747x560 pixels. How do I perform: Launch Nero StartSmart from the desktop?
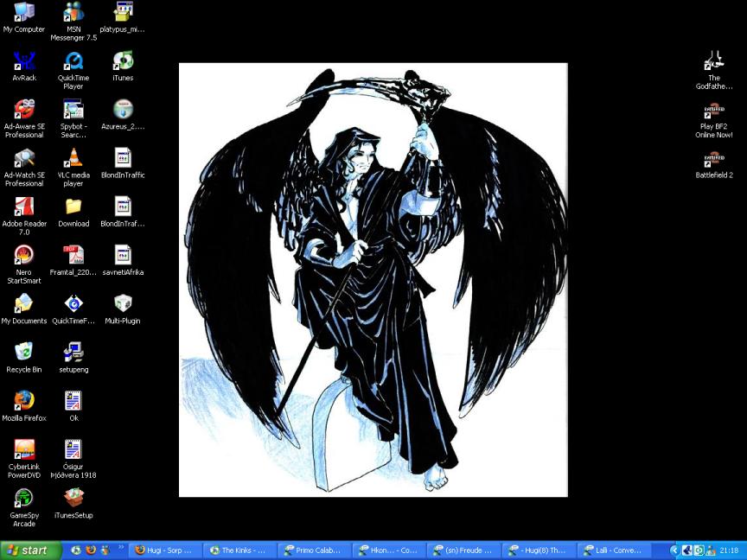click(24, 264)
